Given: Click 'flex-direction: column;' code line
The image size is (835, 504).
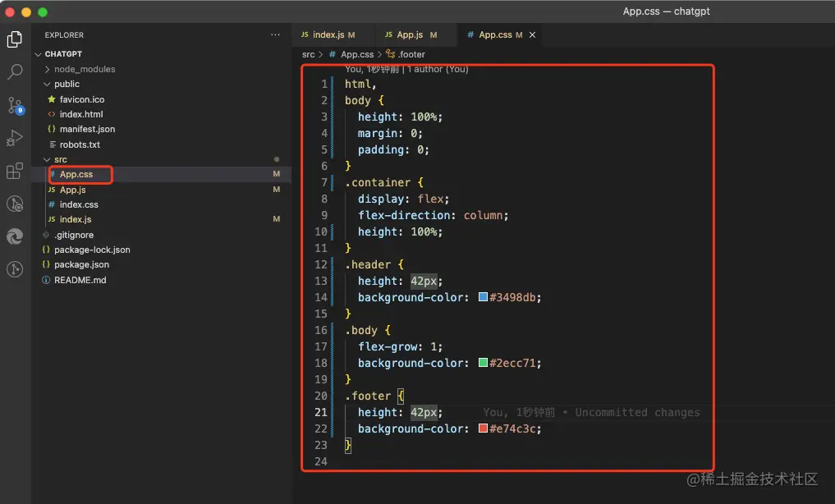Looking at the screenshot, I should [x=433, y=216].
